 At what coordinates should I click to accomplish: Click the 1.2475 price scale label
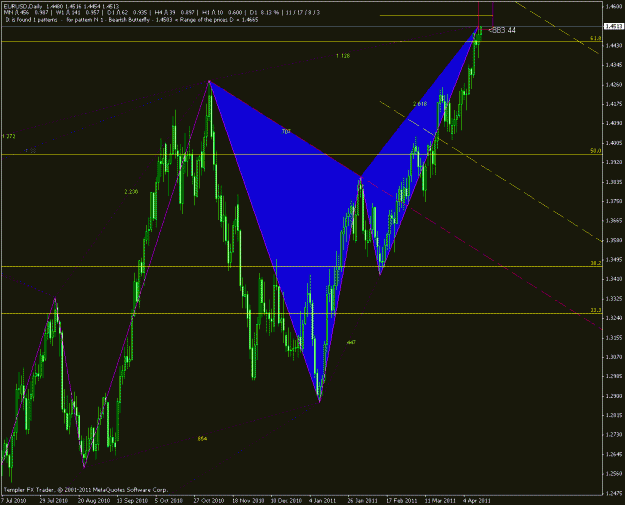[x=614, y=493]
